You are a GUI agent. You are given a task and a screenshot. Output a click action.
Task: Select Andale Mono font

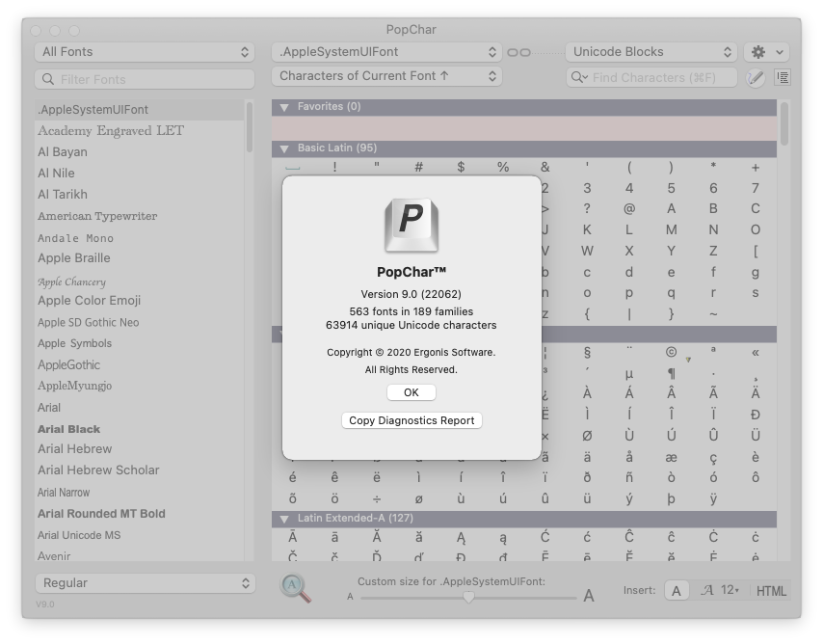pyautogui.click(x=139, y=238)
